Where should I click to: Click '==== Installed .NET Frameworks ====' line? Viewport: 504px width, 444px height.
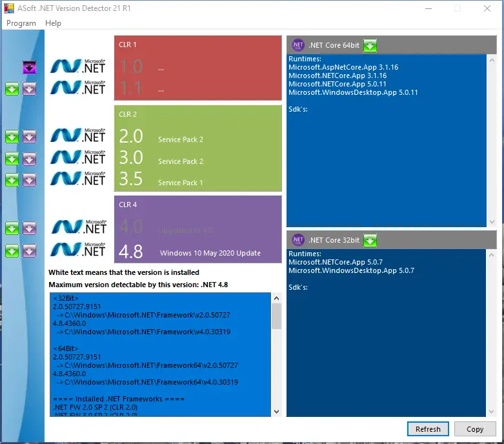pos(119,399)
